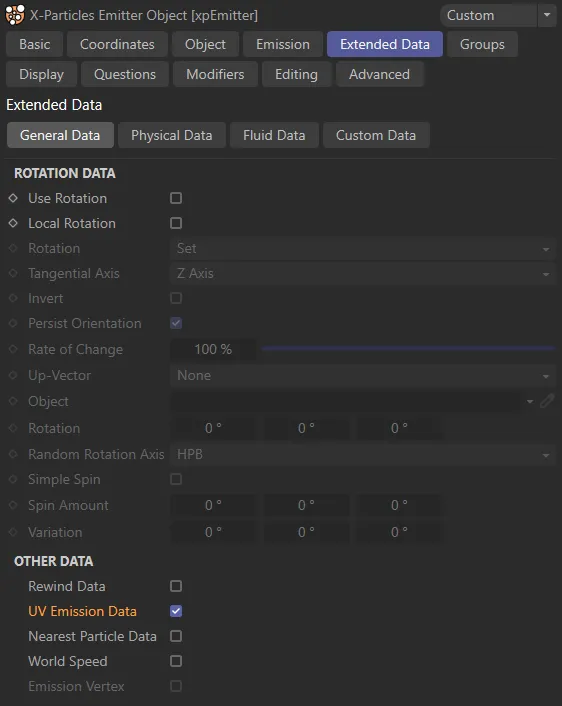
Task: Switch to the Coordinates tab
Action: [117, 44]
